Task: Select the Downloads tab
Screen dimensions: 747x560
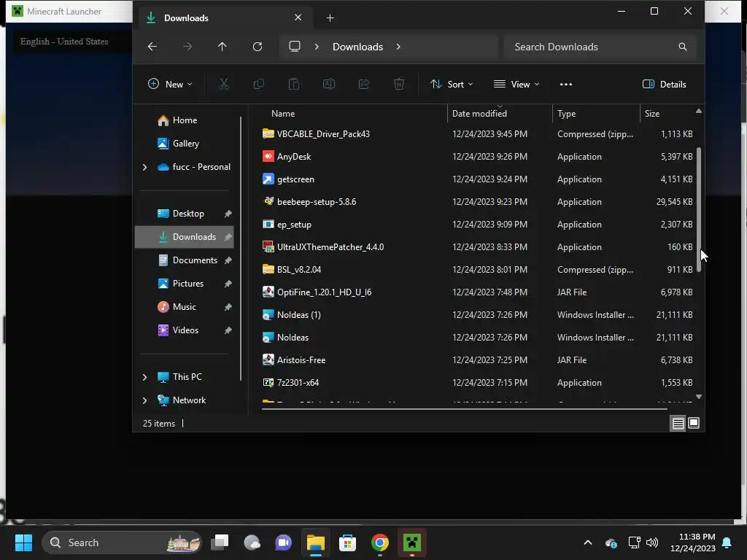Action: pyautogui.click(x=225, y=18)
